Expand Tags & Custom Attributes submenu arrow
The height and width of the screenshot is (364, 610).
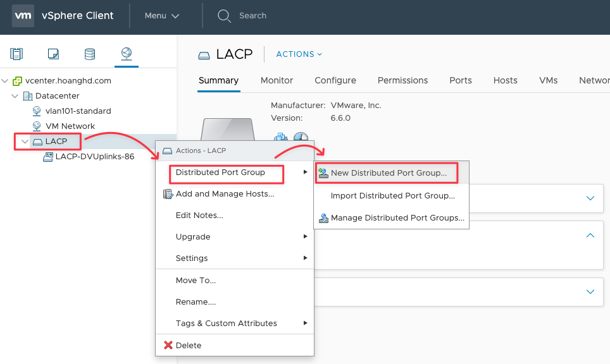pyautogui.click(x=306, y=323)
